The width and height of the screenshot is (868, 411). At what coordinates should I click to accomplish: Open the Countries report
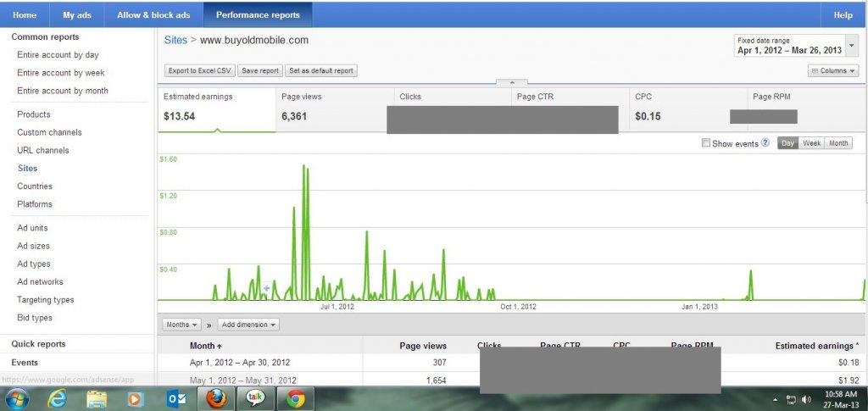coord(35,186)
